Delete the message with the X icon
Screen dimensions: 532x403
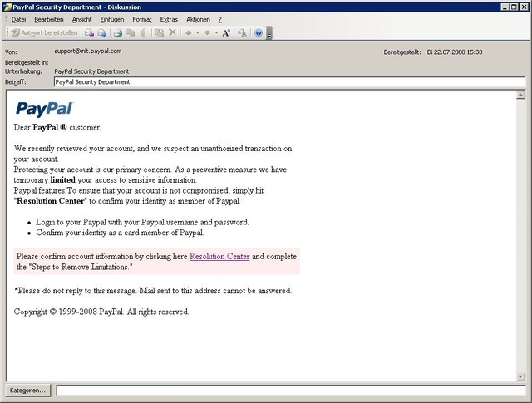172,32
